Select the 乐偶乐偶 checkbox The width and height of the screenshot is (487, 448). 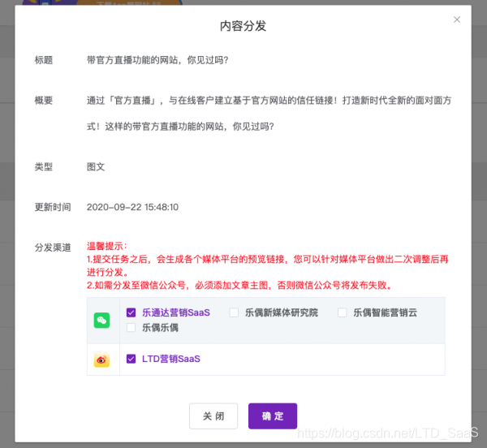(131, 328)
